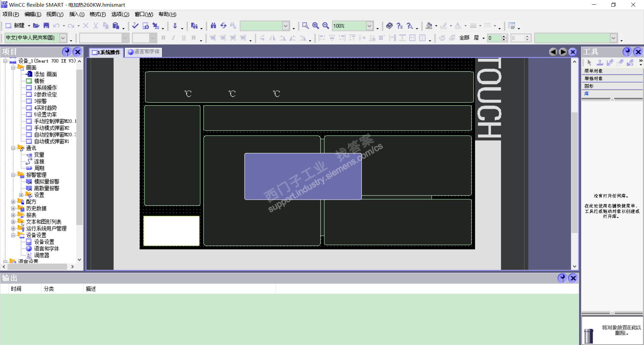The width and height of the screenshot is (644, 345).
Task: Click the layer number input field showing 0
Action: click(494, 38)
